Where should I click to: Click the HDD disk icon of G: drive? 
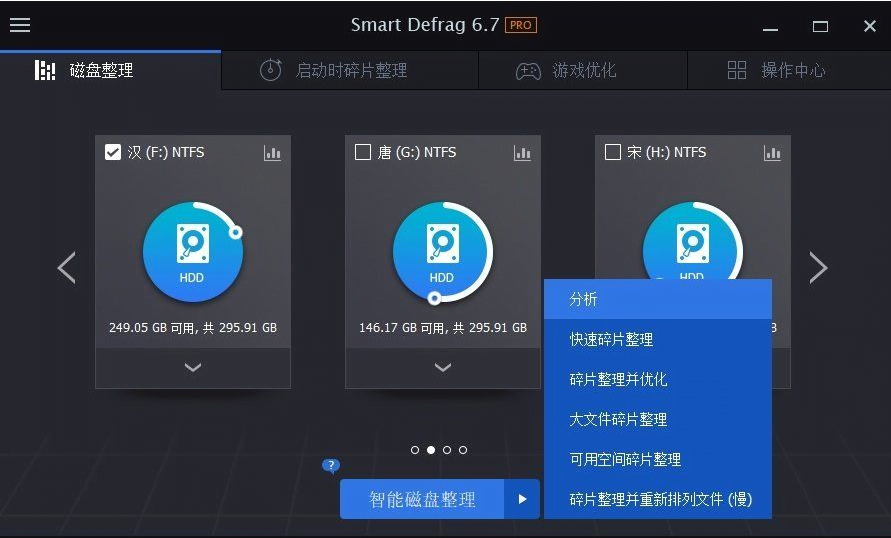tap(443, 252)
